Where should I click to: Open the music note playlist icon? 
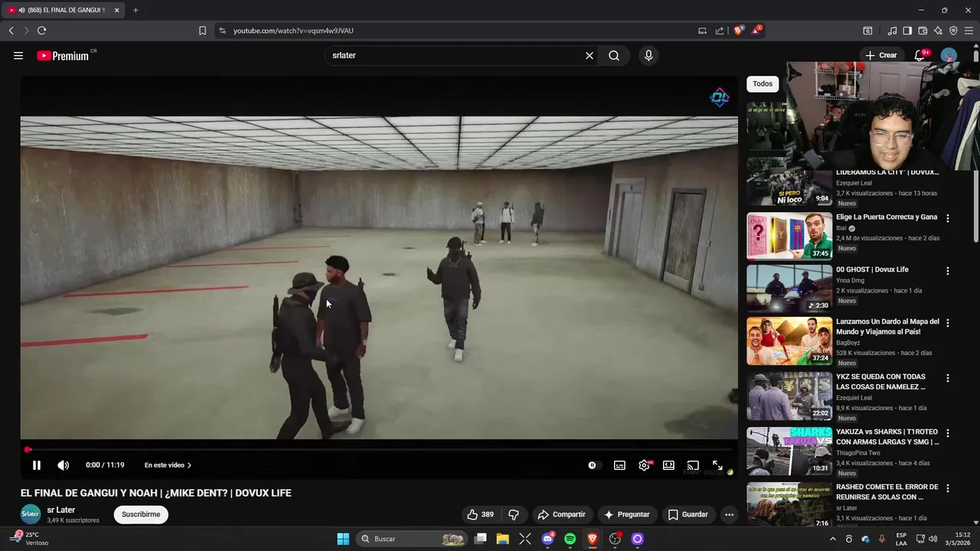[892, 31]
